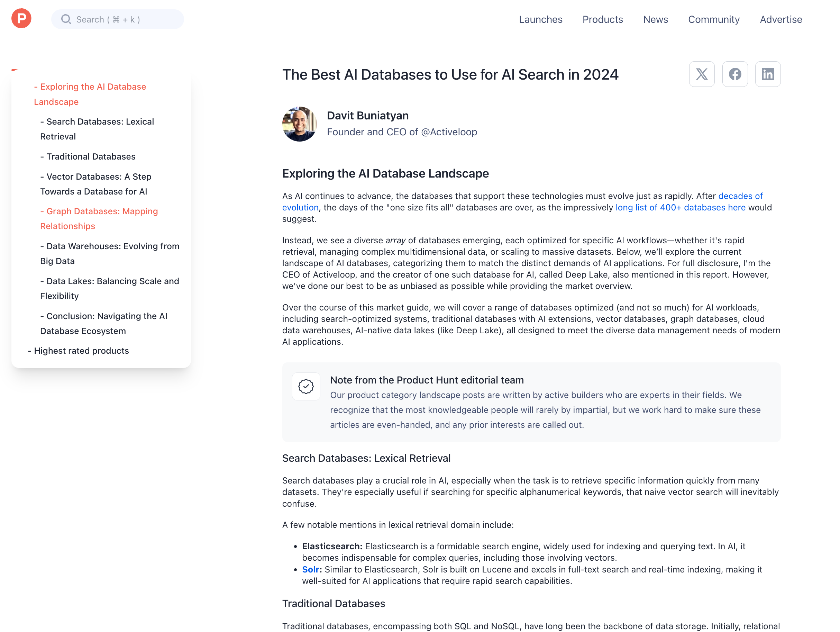Click the editorial note verified badge icon
The height and width of the screenshot is (632, 840).
[306, 387]
